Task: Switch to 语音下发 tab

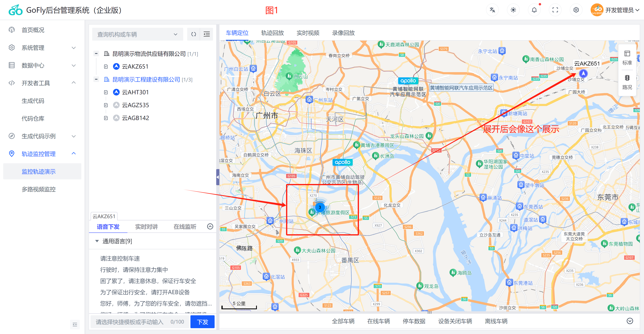Action: pyautogui.click(x=108, y=227)
